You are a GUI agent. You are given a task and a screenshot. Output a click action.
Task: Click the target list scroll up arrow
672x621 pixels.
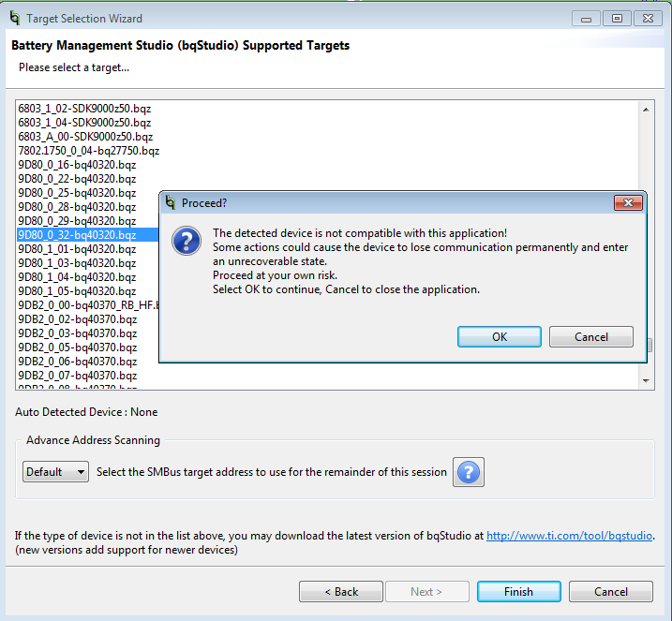pos(646,111)
